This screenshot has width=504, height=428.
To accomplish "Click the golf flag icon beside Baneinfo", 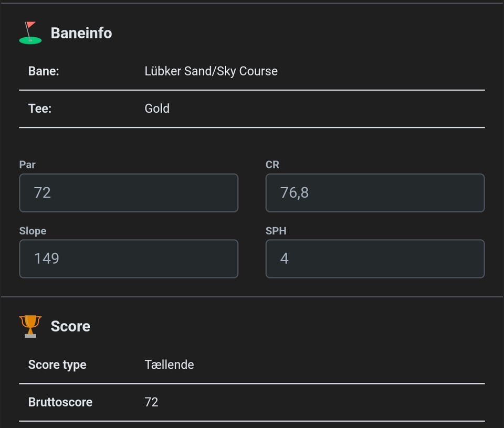I will pyautogui.click(x=30, y=33).
